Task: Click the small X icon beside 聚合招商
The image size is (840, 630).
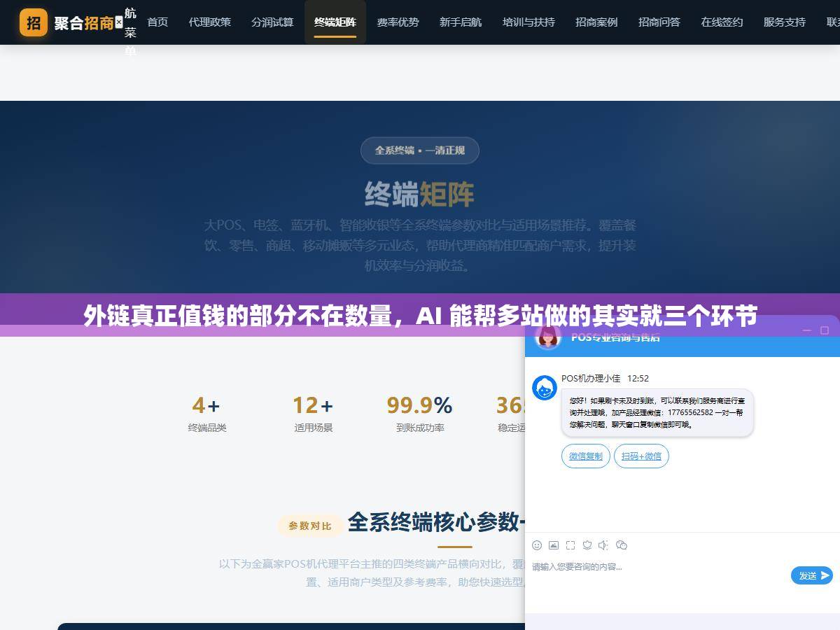Action: click(x=119, y=22)
